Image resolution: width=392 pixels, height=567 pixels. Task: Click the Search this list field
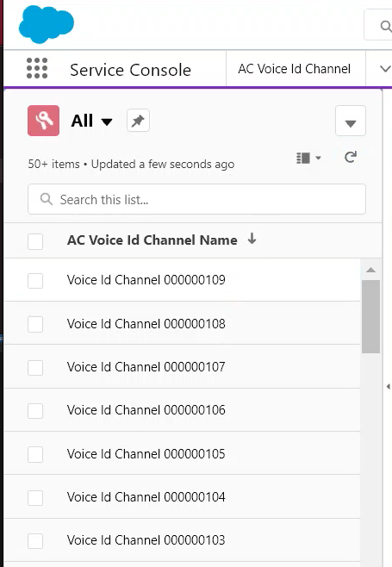[x=196, y=199]
